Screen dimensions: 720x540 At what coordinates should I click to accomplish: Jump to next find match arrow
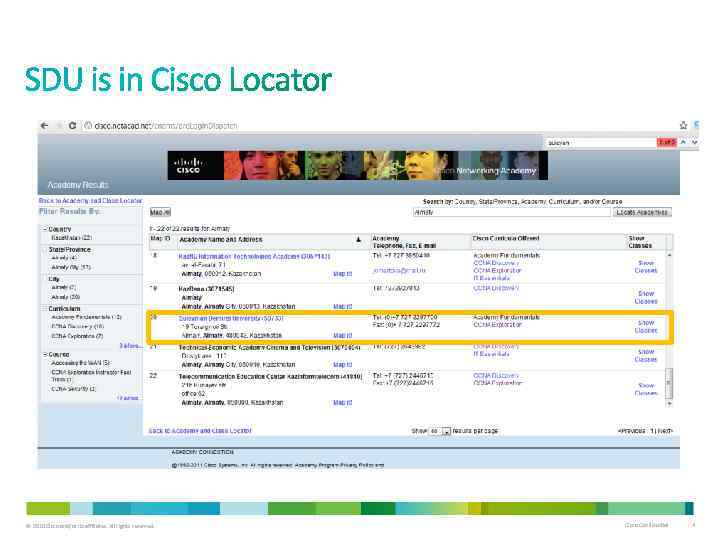(x=694, y=143)
